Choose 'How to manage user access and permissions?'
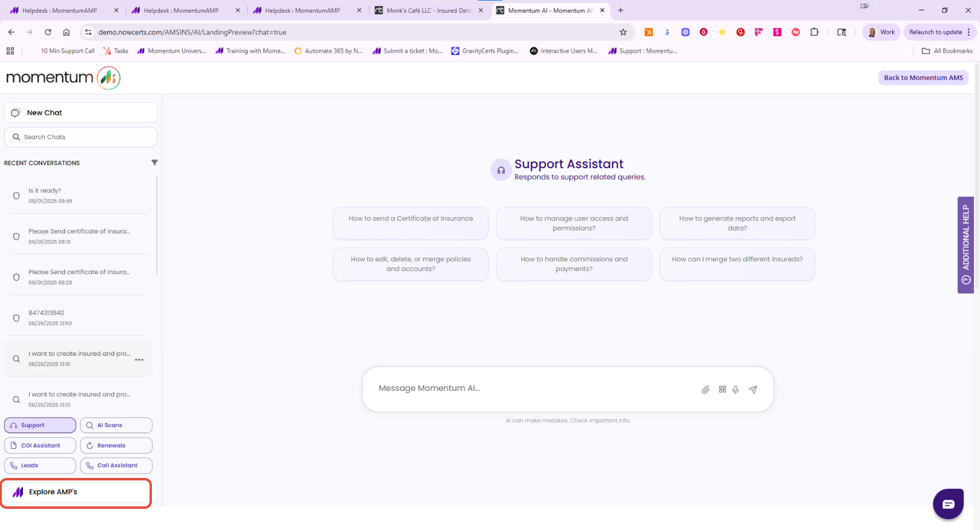The height and width of the screenshot is (530, 980). (x=574, y=223)
